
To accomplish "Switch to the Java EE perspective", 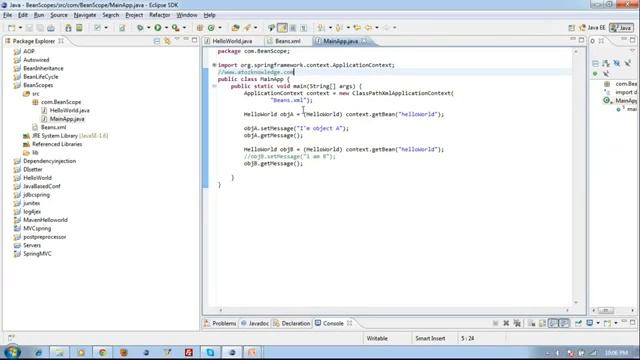I will tap(592, 28).
